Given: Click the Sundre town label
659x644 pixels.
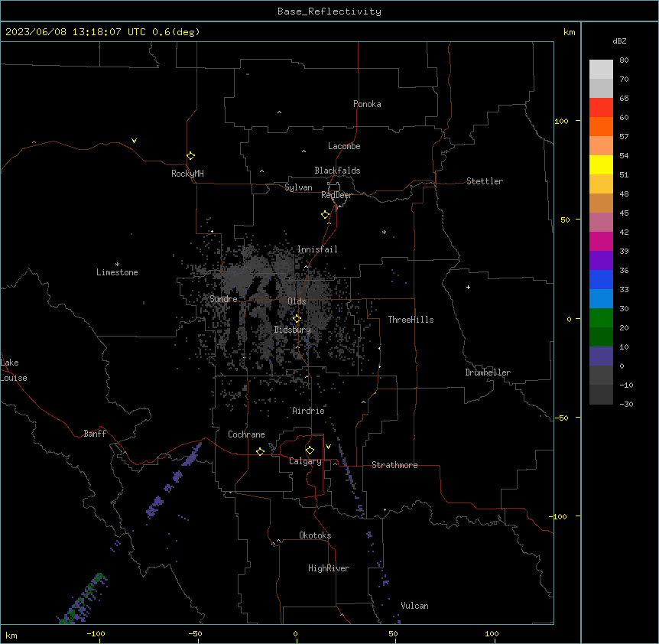Looking at the screenshot, I should [x=223, y=299].
